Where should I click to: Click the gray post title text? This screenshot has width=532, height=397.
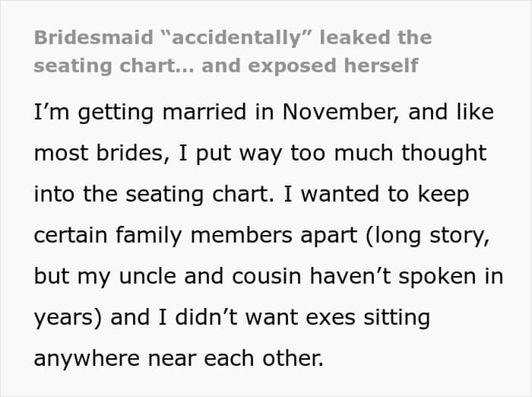point(232,51)
